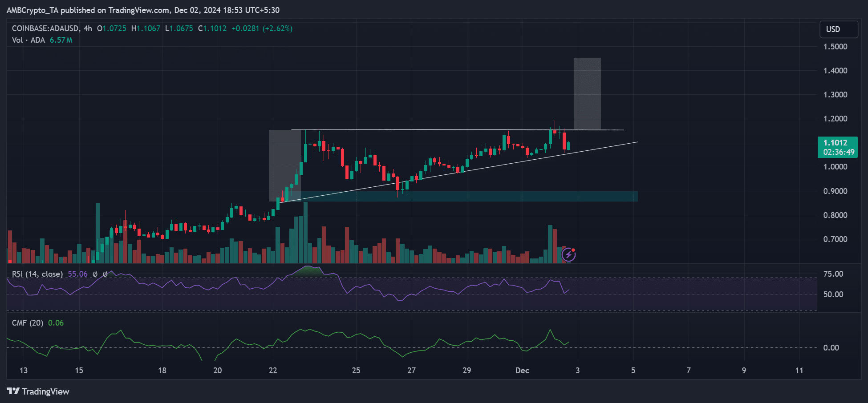Click the date label 27 on time axis

click(411, 371)
